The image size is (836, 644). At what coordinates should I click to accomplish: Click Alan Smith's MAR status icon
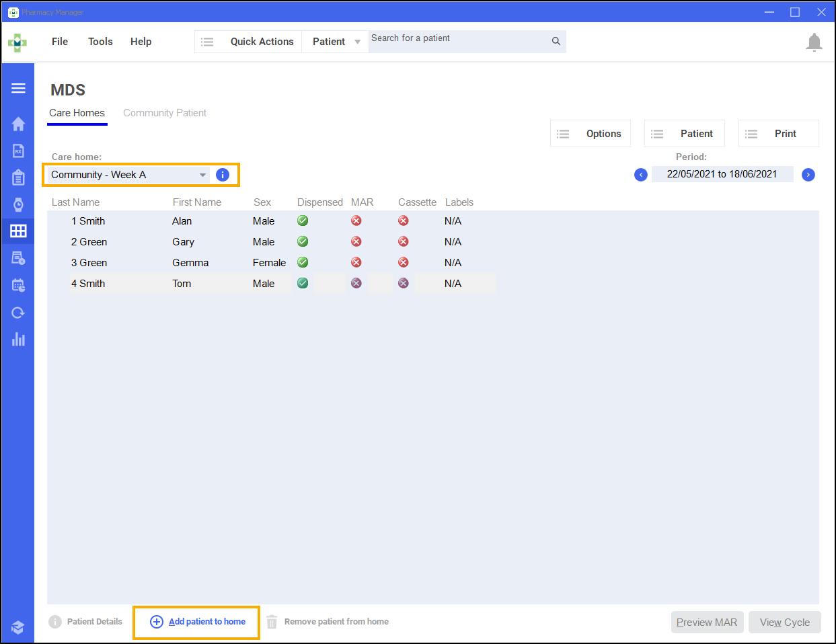(356, 221)
